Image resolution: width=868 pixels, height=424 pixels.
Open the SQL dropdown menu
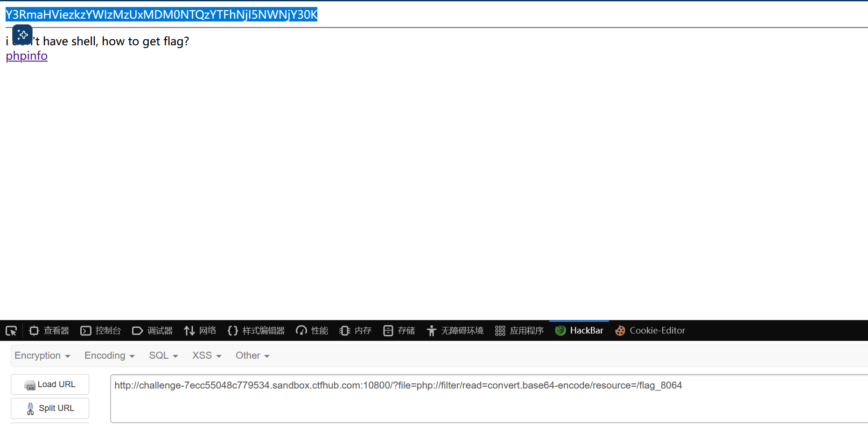(x=164, y=356)
